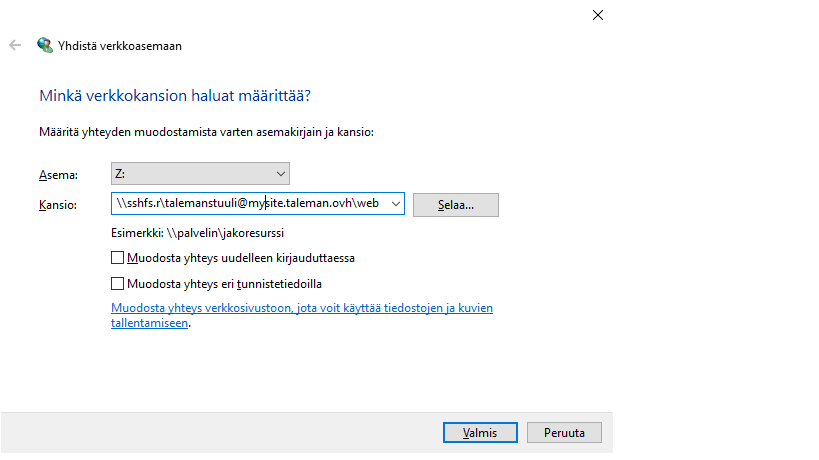The width and height of the screenshot is (819, 460).
Task: Enable Muodosta yhteys uudelleen kirjauduttaessa checkbox
Action: point(118,258)
